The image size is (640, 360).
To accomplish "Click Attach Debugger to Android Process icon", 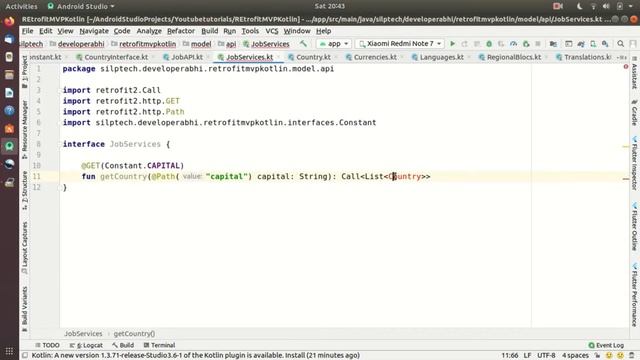I will pyautogui.click(x=526, y=44).
